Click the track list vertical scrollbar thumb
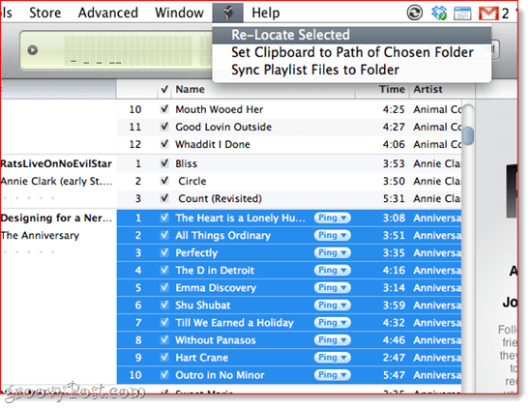The image size is (532, 408). click(468, 135)
